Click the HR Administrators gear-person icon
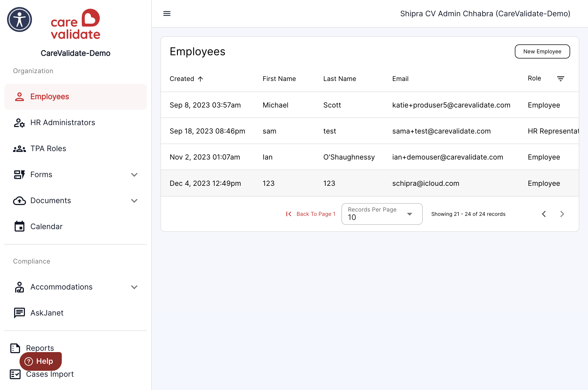 coord(20,123)
